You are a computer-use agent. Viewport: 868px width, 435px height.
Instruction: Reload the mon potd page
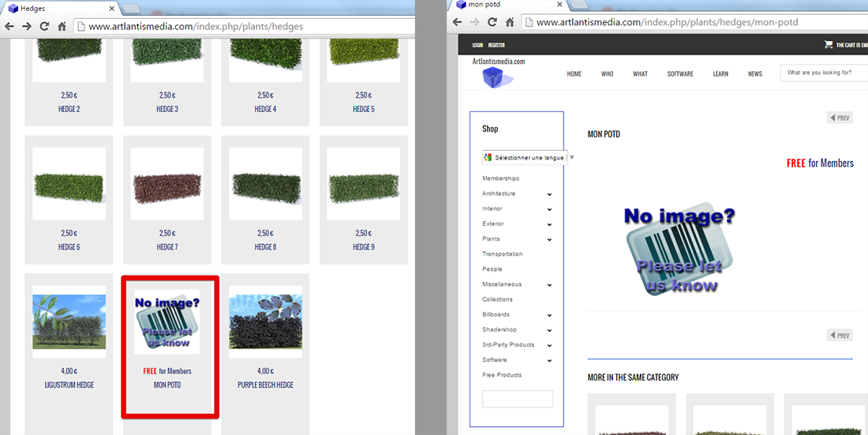pos(492,22)
